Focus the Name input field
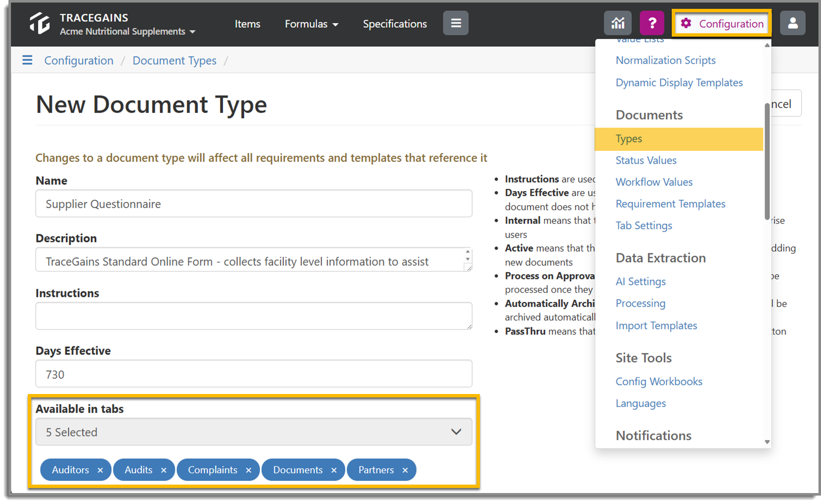Screen dimensions: 821x504 [254, 204]
